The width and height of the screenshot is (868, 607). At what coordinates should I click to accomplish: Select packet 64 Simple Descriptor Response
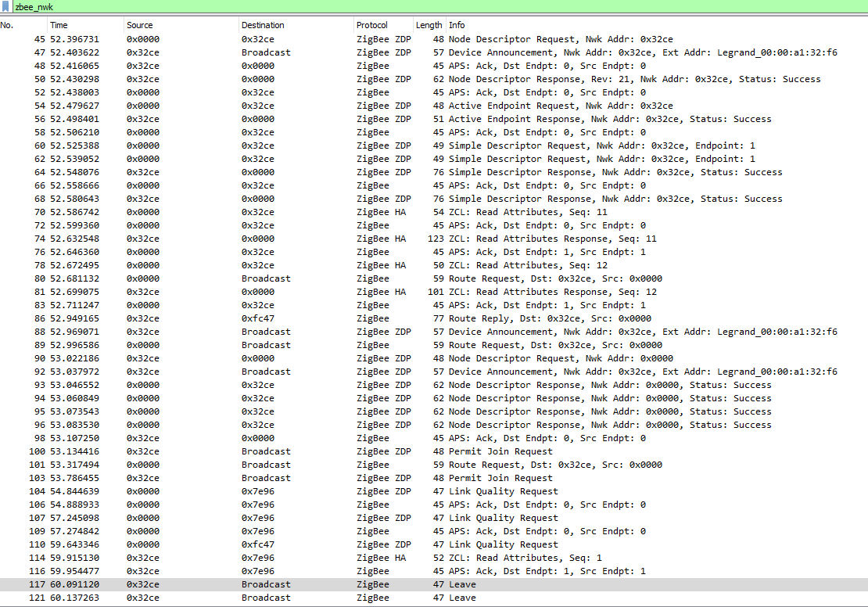click(434, 172)
